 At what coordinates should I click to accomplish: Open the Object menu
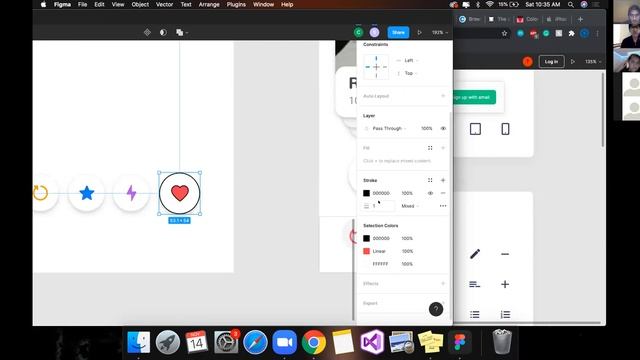(140, 4)
